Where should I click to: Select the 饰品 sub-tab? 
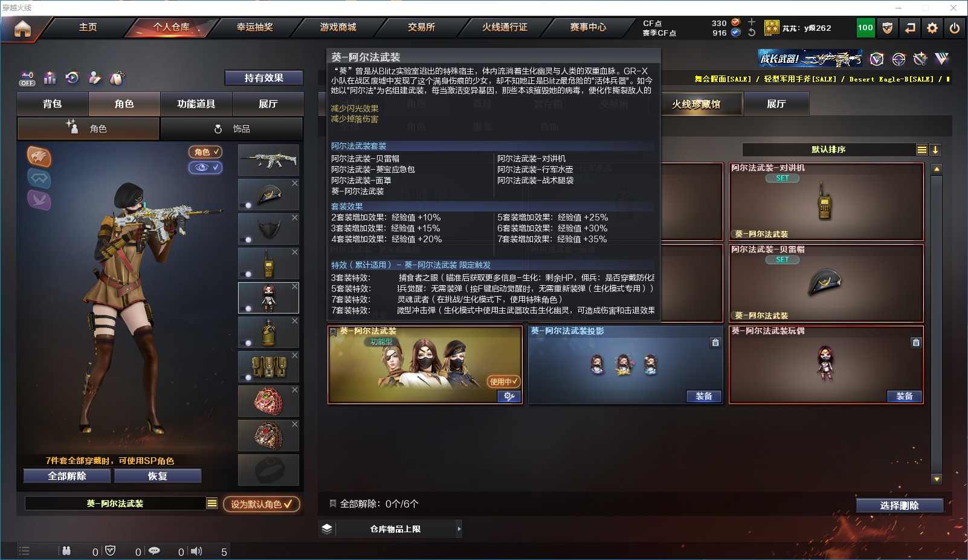232,129
